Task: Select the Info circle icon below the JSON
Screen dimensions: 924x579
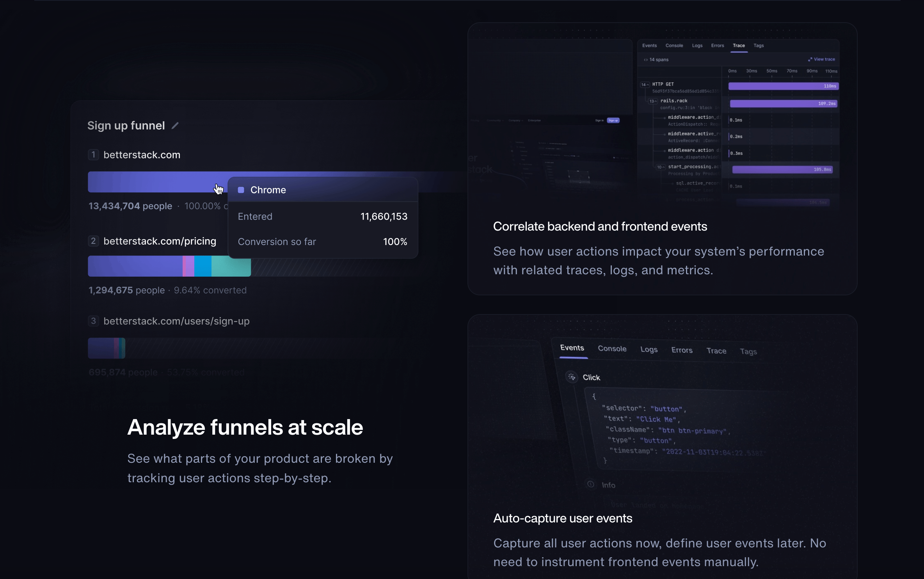Action: pyautogui.click(x=591, y=485)
